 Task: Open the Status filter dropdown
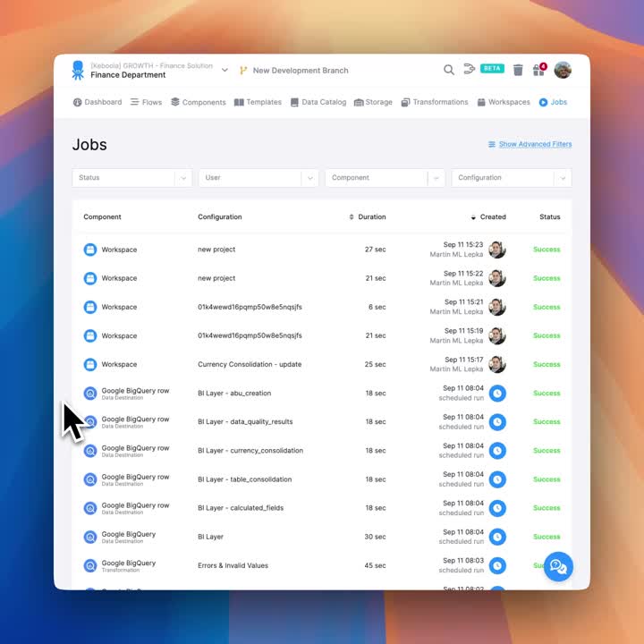pyautogui.click(x=131, y=178)
